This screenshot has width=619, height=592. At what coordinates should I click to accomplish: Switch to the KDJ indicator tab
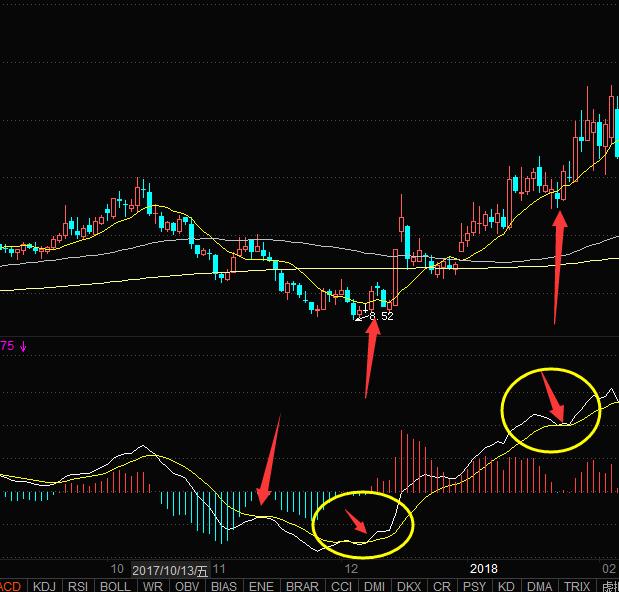pos(44,586)
